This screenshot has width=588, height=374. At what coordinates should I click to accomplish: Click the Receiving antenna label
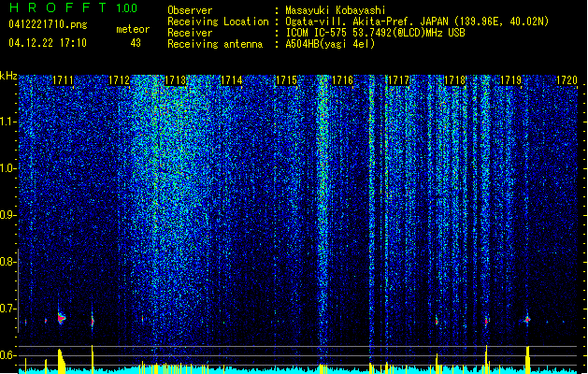(215, 44)
